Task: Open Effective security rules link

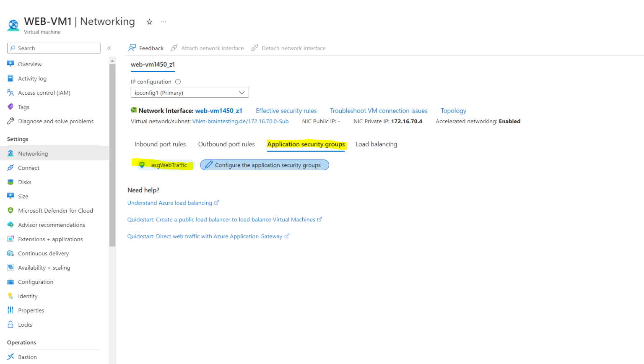Action: 286,111
